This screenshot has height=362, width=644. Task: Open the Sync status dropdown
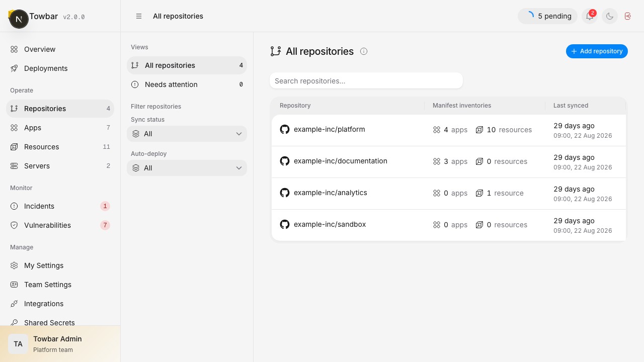pos(187,134)
